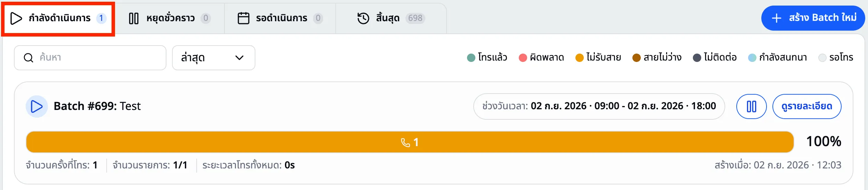Pause Batch #699 with the pause button
The width and height of the screenshot is (868, 190).
(x=751, y=106)
